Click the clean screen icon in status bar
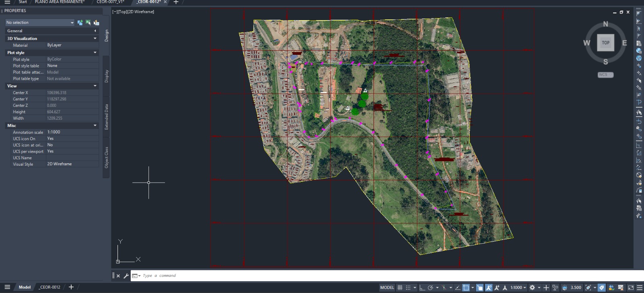644x293 pixels. 631,287
